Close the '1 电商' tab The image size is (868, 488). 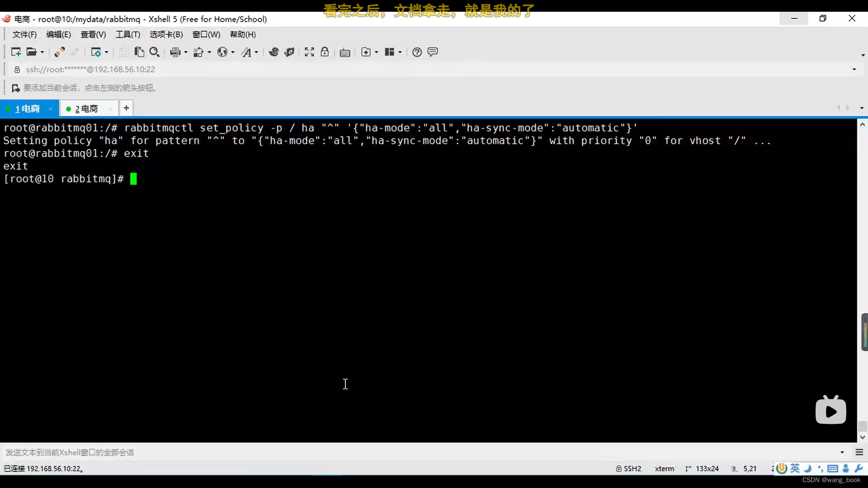(x=51, y=109)
